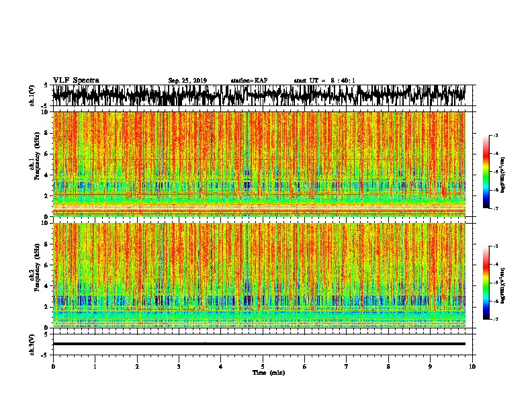This screenshot has width=532, height=411.
Task: Click the '8' kHz tick on ch.1 spectrogram
Action: [47, 133]
